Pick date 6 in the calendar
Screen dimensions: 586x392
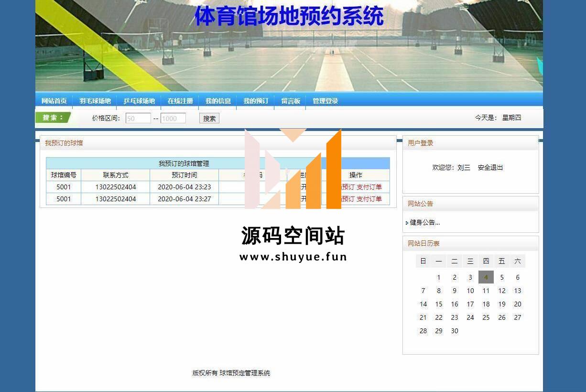(x=518, y=277)
